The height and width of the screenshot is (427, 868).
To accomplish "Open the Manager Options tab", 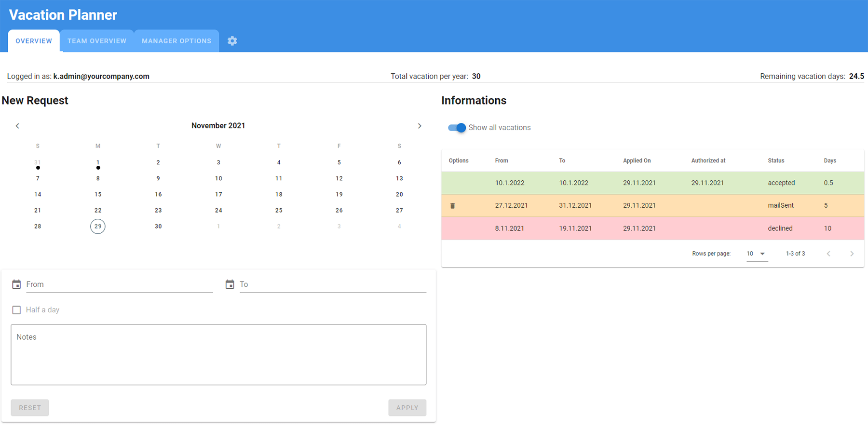I will coord(176,41).
